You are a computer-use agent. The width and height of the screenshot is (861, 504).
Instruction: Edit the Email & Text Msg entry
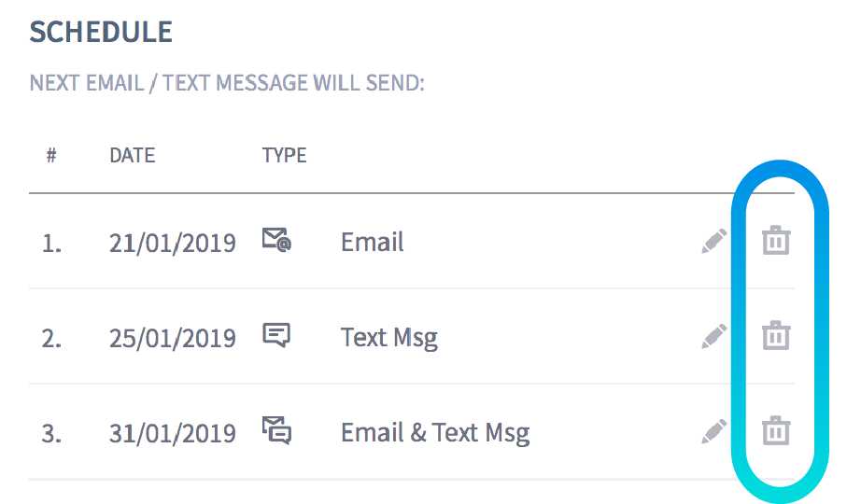coord(714,431)
